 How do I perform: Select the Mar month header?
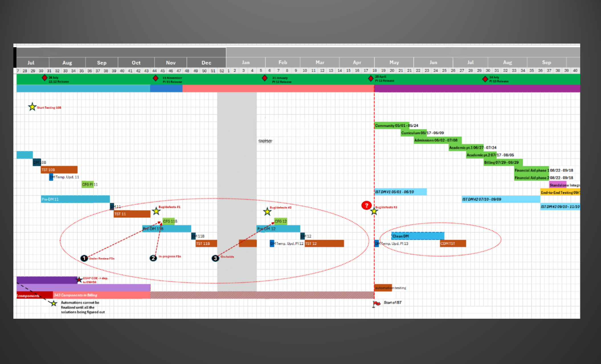point(320,62)
